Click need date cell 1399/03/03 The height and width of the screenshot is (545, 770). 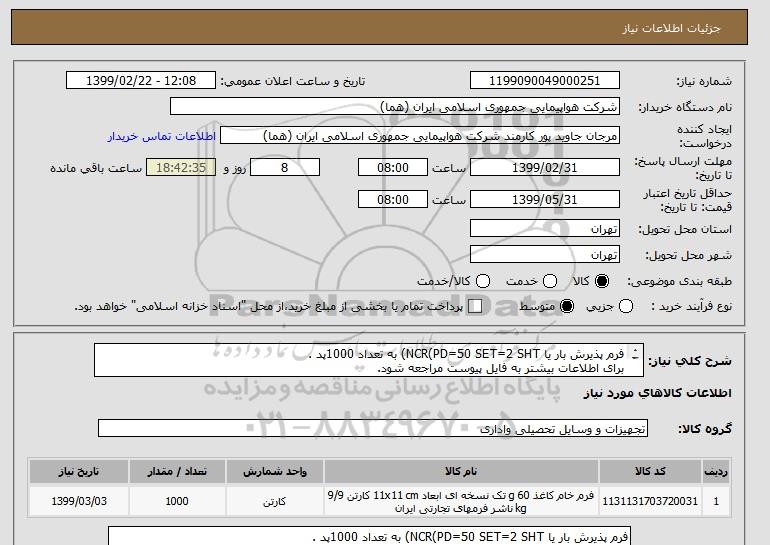[79, 501]
